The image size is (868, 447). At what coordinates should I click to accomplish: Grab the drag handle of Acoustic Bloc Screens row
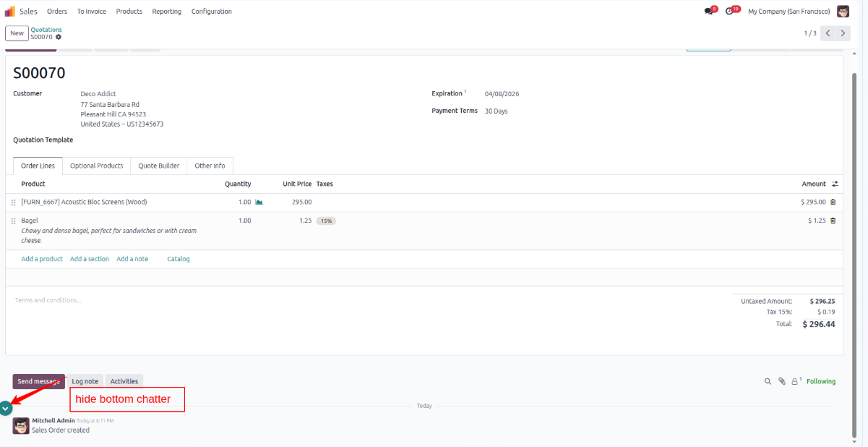coord(14,203)
